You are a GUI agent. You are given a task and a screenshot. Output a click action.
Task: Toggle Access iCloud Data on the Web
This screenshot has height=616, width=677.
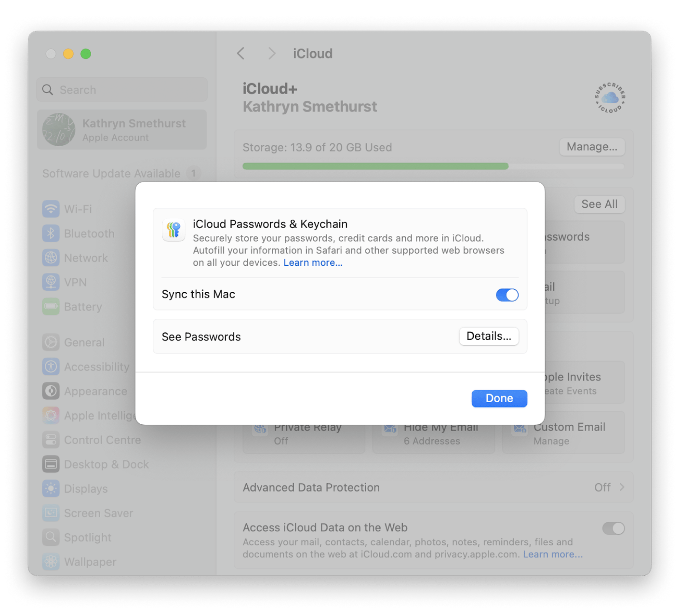[x=613, y=528]
